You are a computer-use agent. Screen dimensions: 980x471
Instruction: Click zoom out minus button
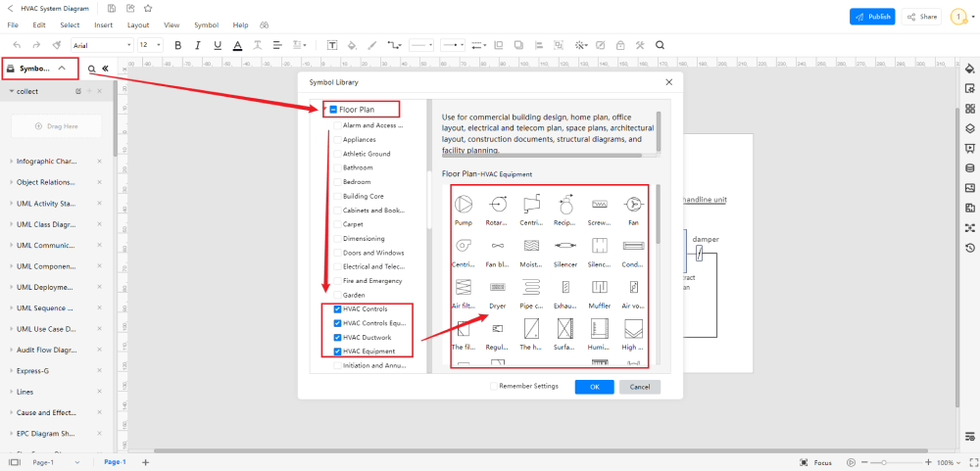pos(863,462)
